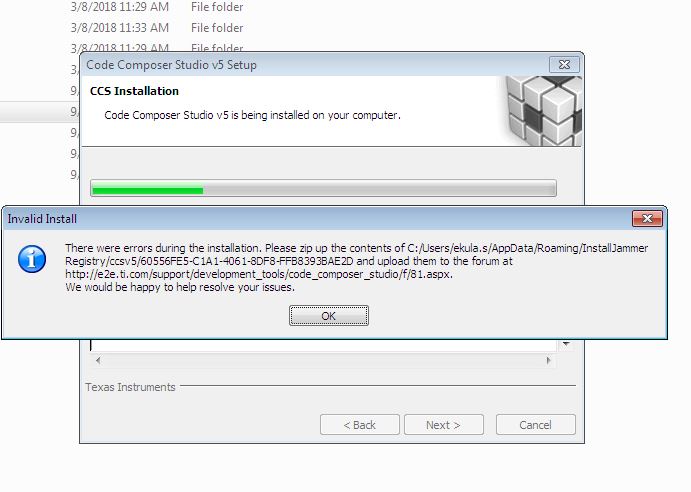Click the blue information icon
The width and height of the screenshot is (691, 492).
pos(32,259)
